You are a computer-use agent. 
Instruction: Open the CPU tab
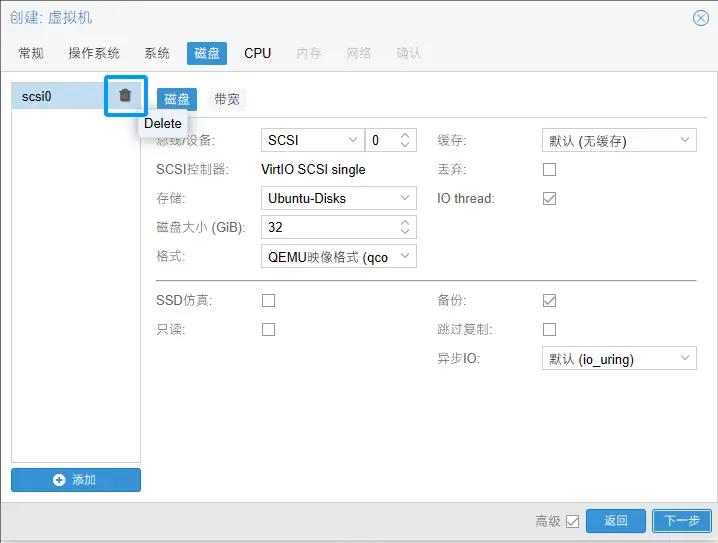257,53
